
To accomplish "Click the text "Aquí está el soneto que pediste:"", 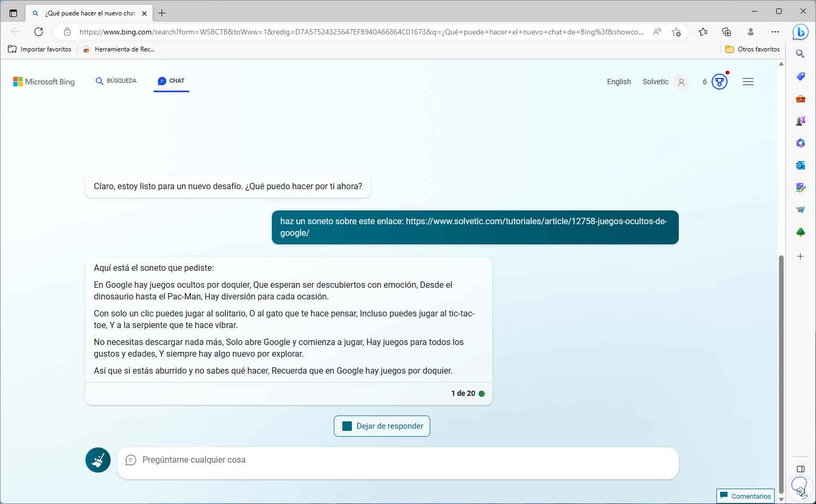I will (154, 268).
